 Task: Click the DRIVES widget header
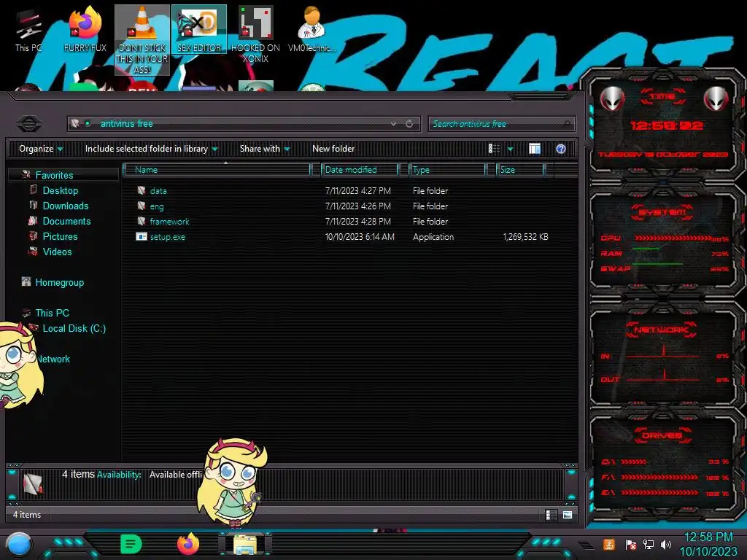pos(662,435)
